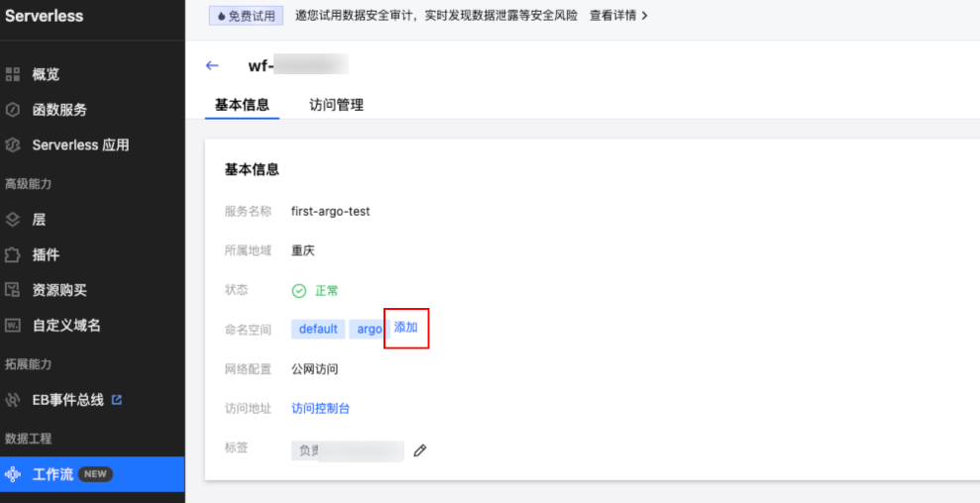Click the 概览 overview icon in sidebar
The height and width of the screenshot is (503, 980).
13,74
